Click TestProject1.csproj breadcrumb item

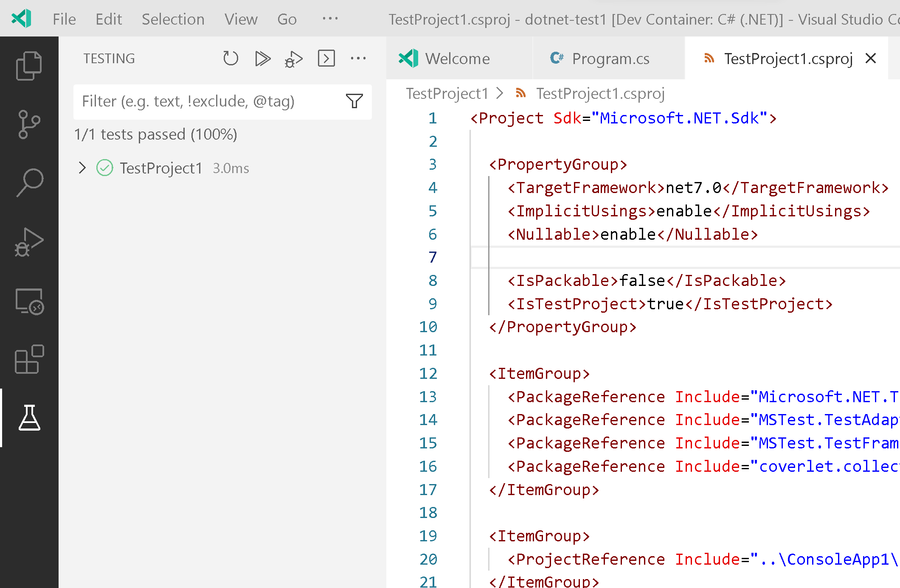[600, 93]
